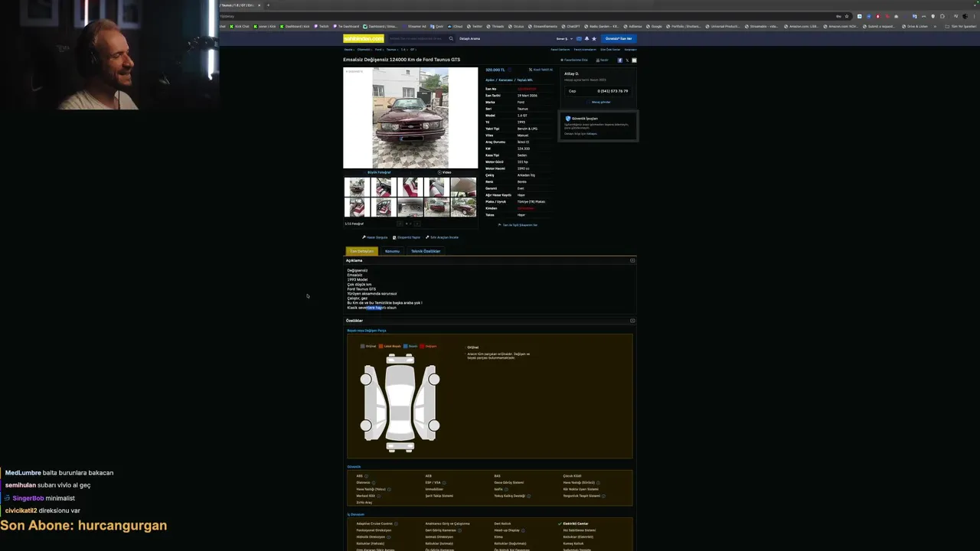Open the listing Video link

pos(444,172)
